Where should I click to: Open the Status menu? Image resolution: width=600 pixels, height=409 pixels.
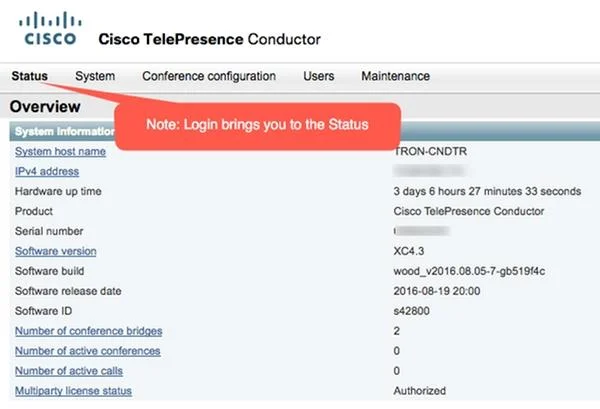pos(29,76)
